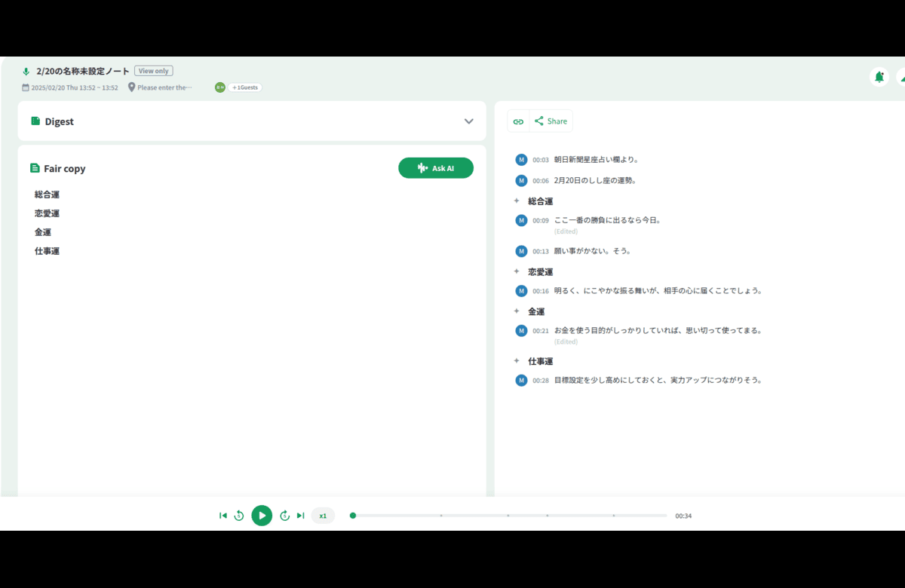Fast-forward audio by 5 seconds

[x=284, y=516]
